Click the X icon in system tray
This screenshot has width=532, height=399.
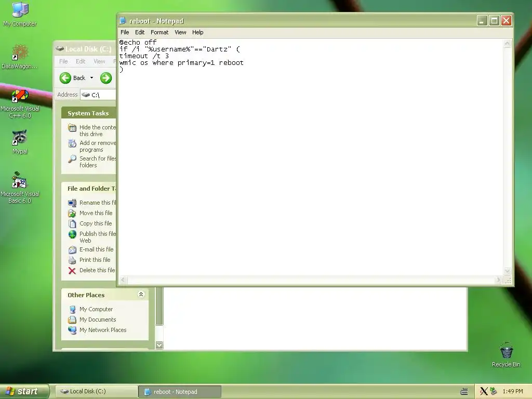[484, 392]
